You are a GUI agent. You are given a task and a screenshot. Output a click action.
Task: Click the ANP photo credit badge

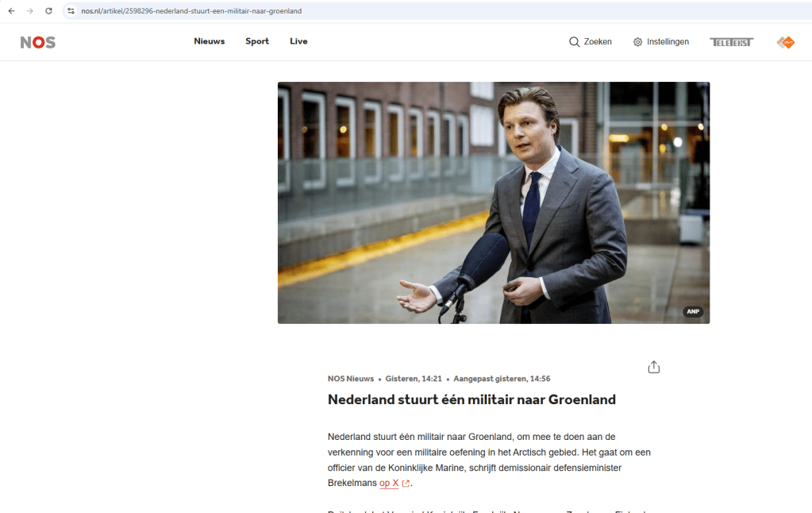[x=693, y=311]
